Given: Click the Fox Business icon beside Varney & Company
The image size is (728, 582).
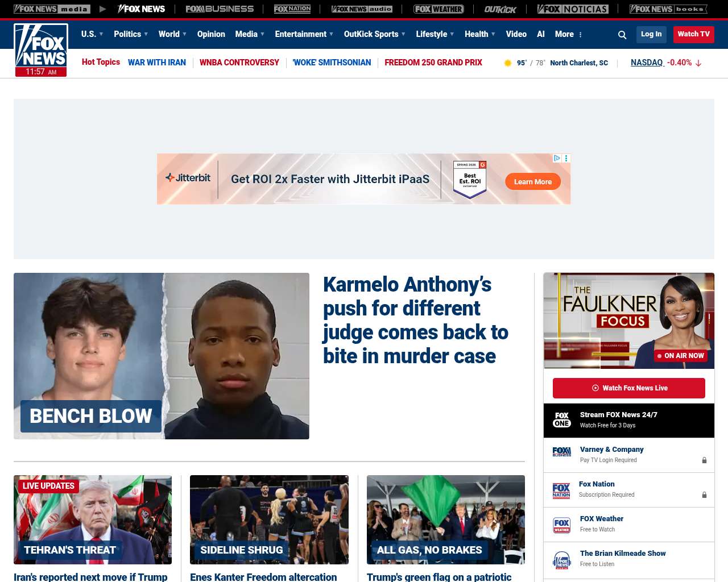Looking at the screenshot, I should [x=562, y=452].
